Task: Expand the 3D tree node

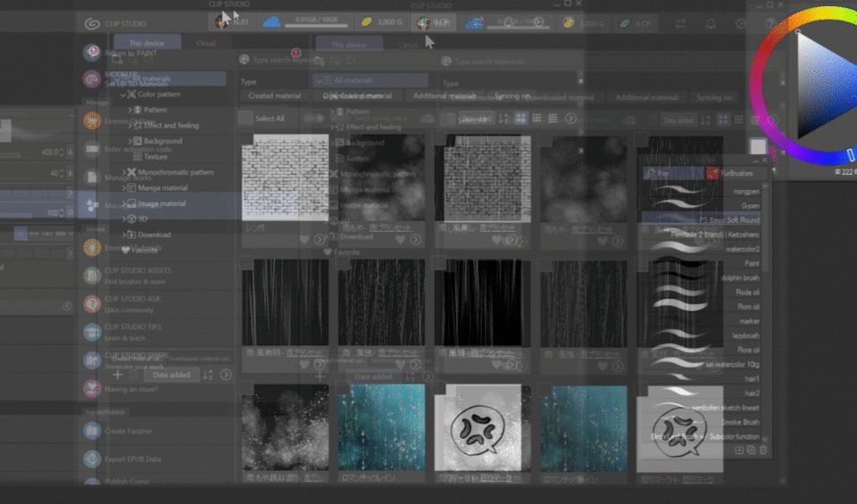Action: coord(123,219)
